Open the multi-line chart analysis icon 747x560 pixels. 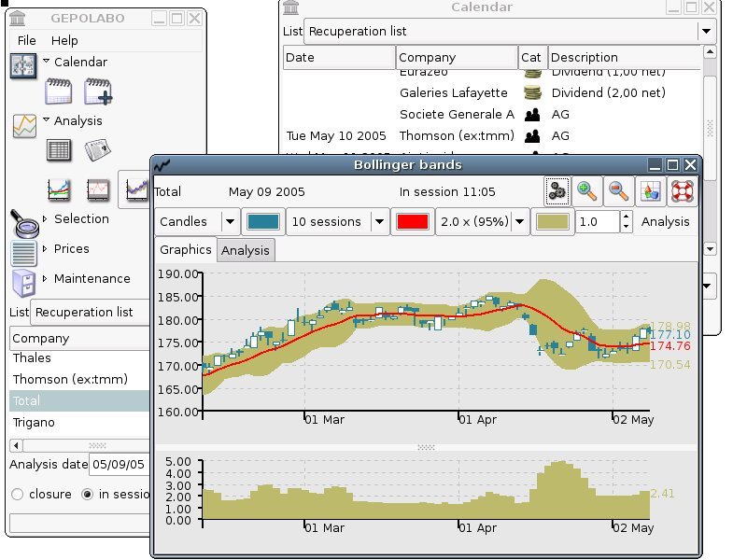click(x=59, y=189)
